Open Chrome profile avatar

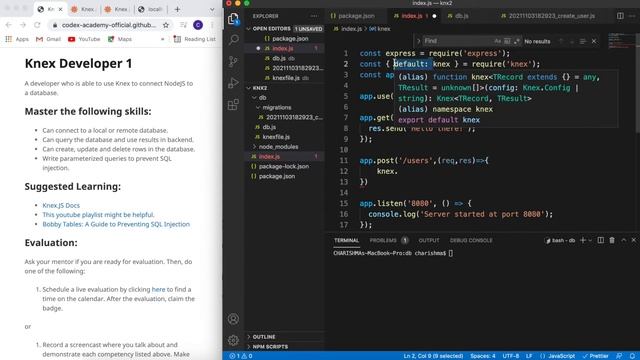[x=198, y=25]
